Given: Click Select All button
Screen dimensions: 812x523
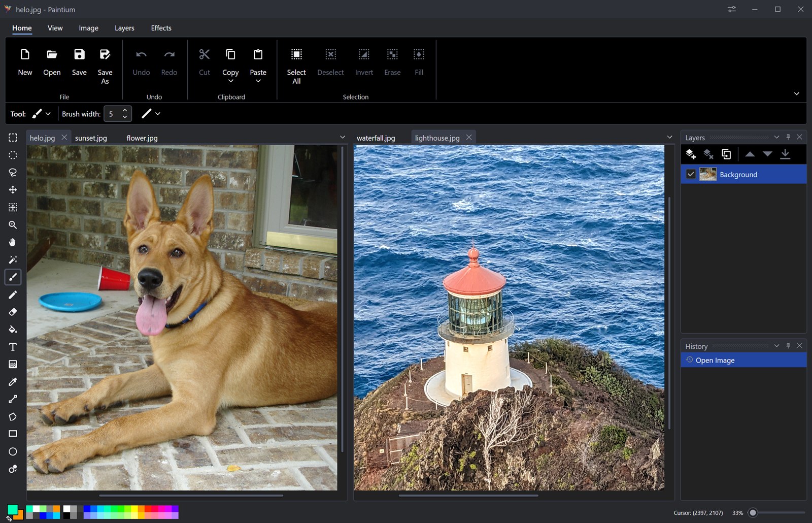Looking at the screenshot, I should pos(296,66).
